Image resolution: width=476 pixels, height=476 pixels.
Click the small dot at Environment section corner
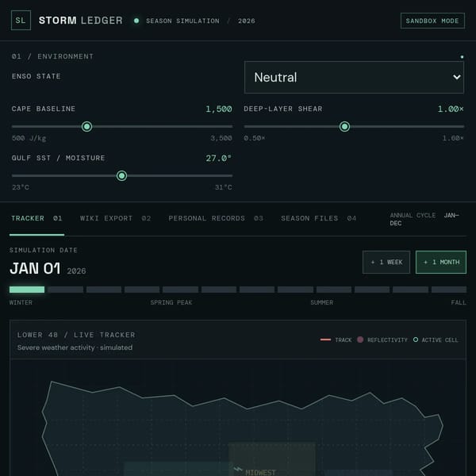coord(462,57)
